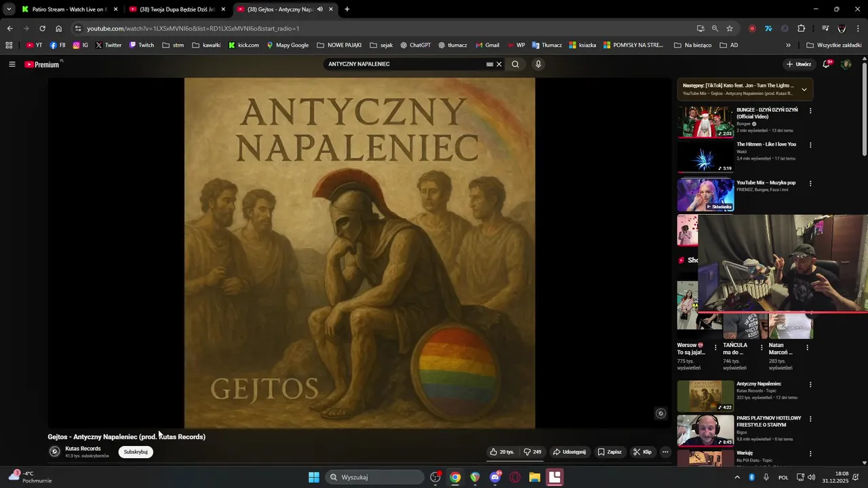
Task: Open the tab search dropdown arrow
Action: (x=9, y=9)
